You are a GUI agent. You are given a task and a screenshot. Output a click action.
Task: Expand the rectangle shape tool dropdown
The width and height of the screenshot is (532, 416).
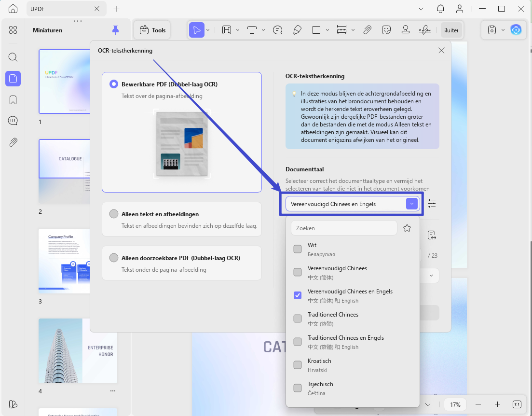pos(327,30)
